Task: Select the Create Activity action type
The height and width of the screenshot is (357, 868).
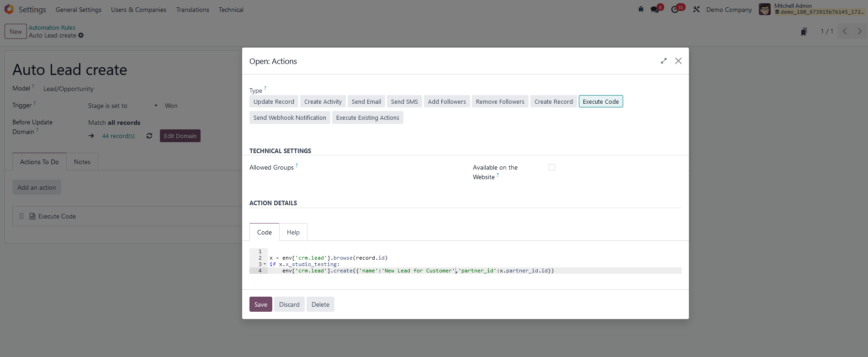Action: [x=323, y=101]
